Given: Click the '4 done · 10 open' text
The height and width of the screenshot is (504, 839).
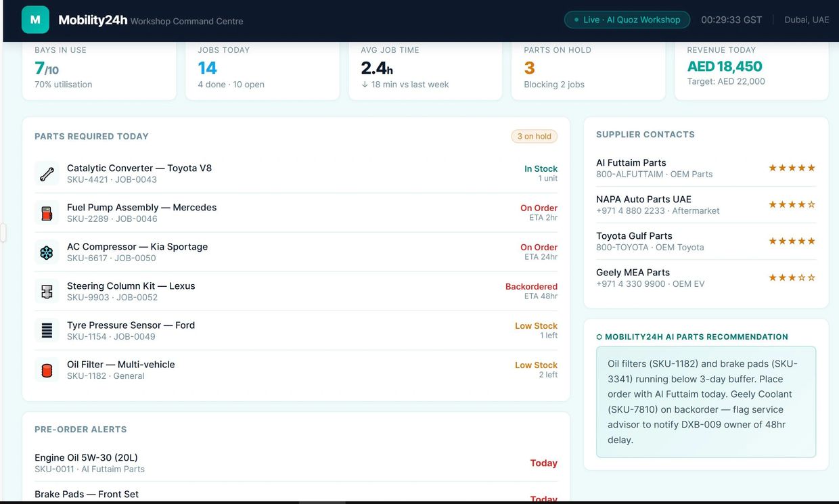Looking at the screenshot, I should (231, 85).
